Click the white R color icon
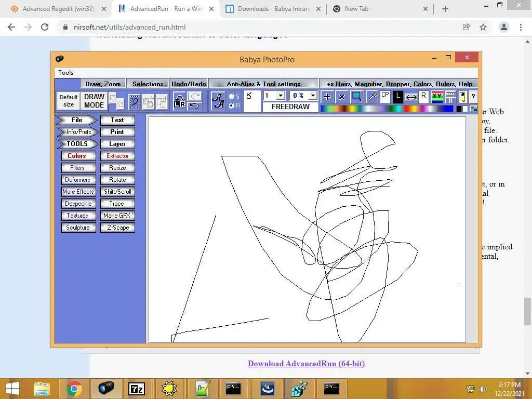This screenshot has height=399, width=532. [423, 97]
